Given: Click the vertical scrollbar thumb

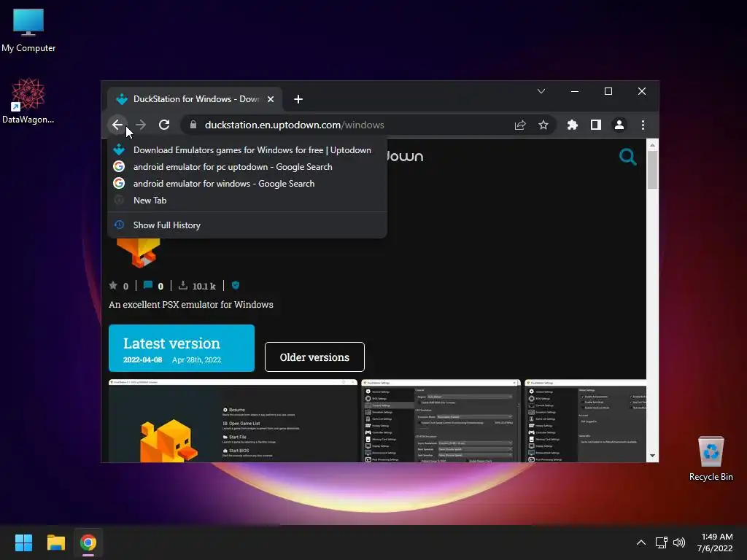Looking at the screenshot, I should 652,169.
